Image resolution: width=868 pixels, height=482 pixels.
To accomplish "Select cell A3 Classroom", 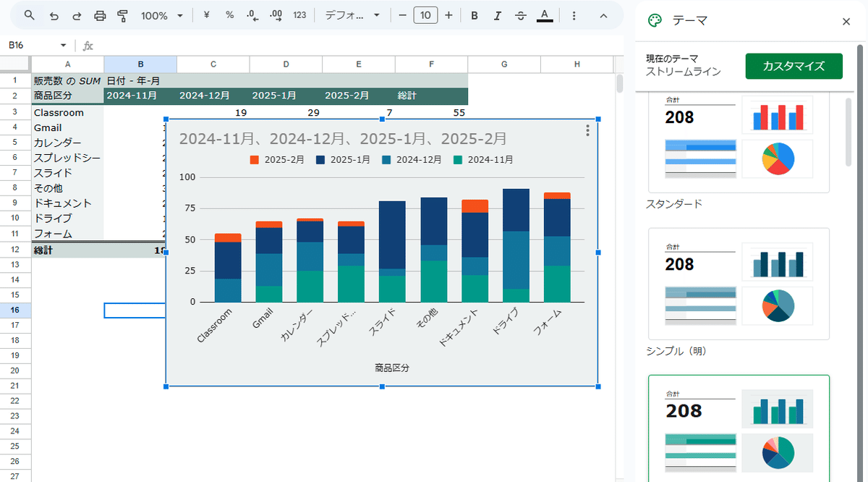I will coord(67,112).
